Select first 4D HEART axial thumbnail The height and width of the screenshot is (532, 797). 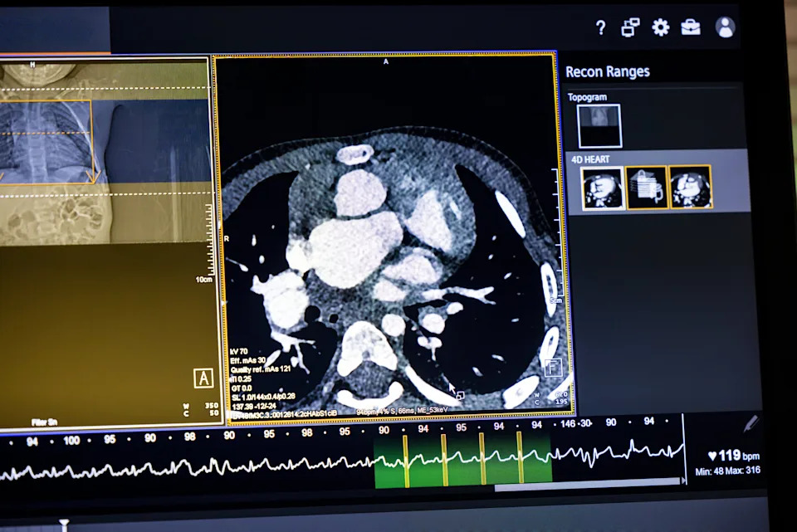click(x=602, y=188)
